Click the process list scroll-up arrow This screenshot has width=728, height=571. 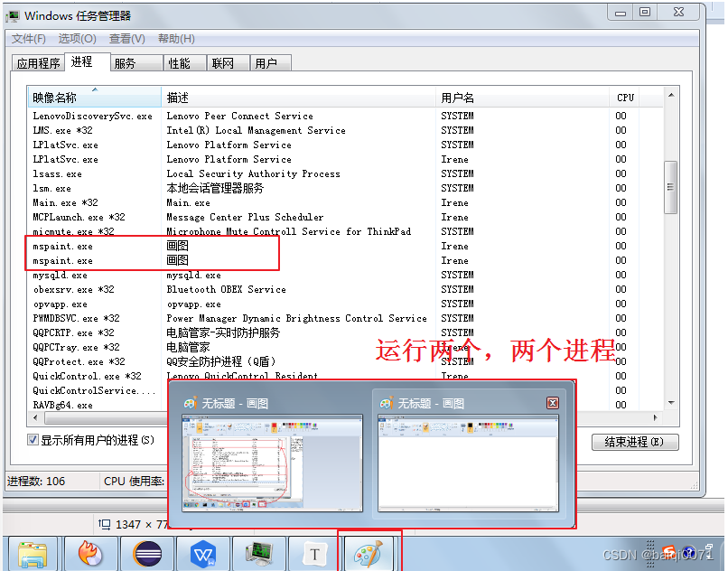[x=671, y=95]
